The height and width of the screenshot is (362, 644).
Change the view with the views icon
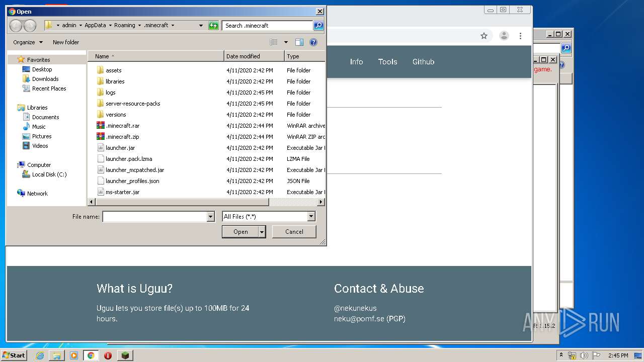point(274,42)
